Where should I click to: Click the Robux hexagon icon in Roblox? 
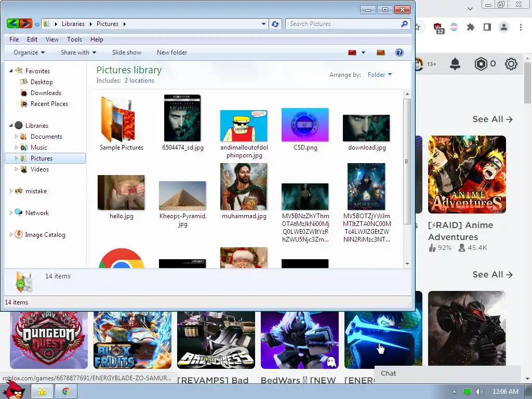tap(481, 64)
